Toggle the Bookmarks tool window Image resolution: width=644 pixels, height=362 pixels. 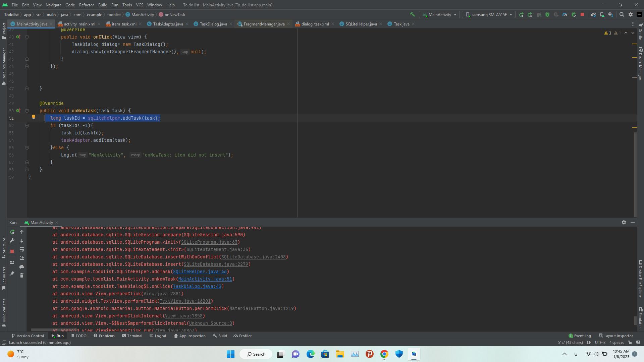(4, 278)
